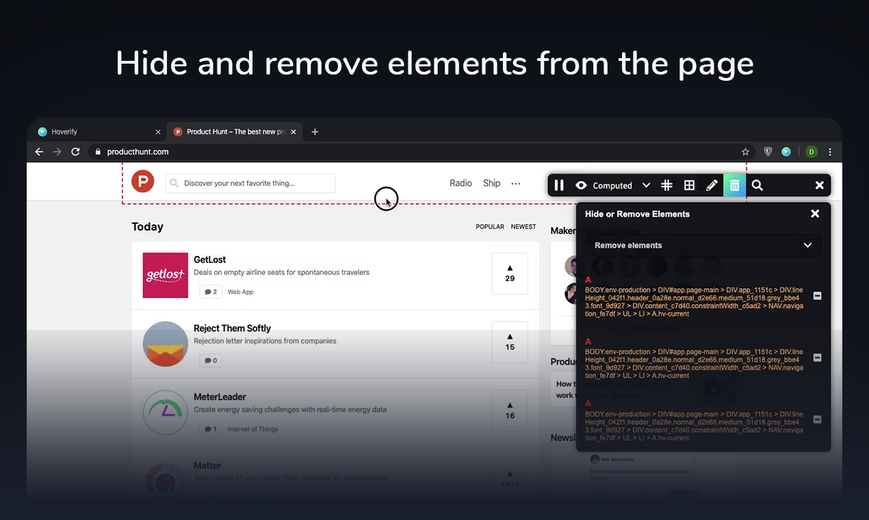
Task: Close the Hoverify tab
Action: tap(157, 132)
